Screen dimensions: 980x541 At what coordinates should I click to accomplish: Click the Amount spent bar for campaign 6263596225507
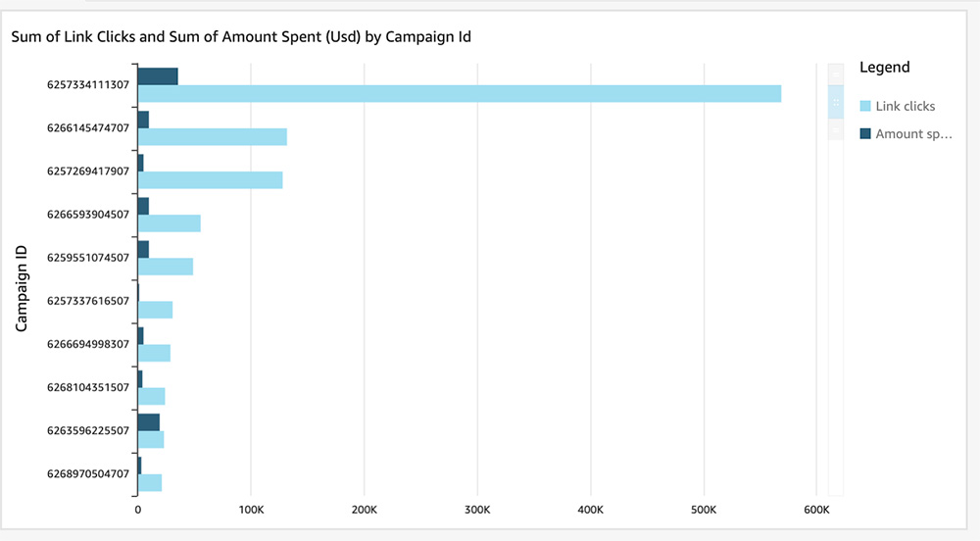148,422
